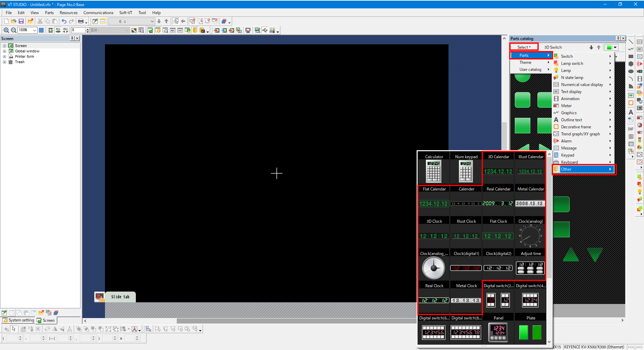Click the Print icon in the toolbar
The image size is (644, 350).
pos(80,21)
